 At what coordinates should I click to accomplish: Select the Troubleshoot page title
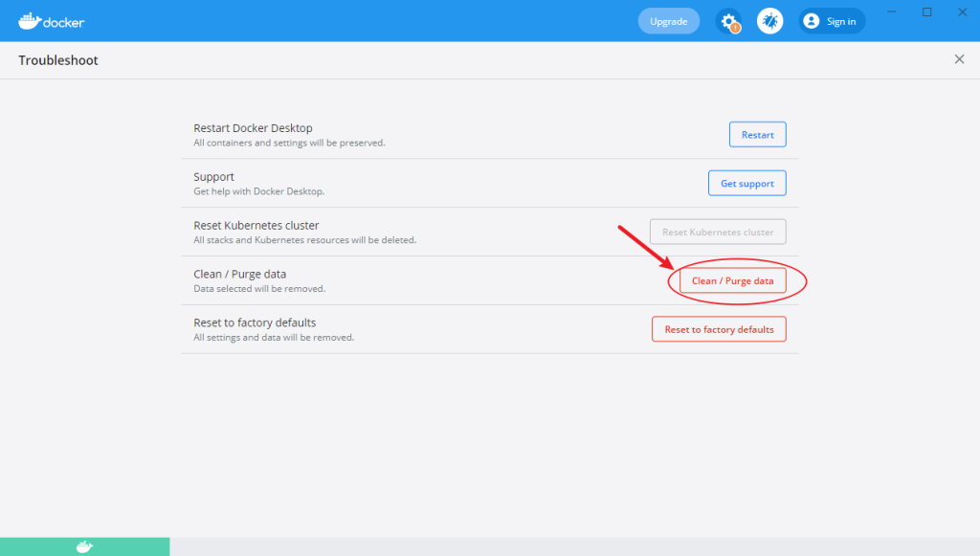58,60
